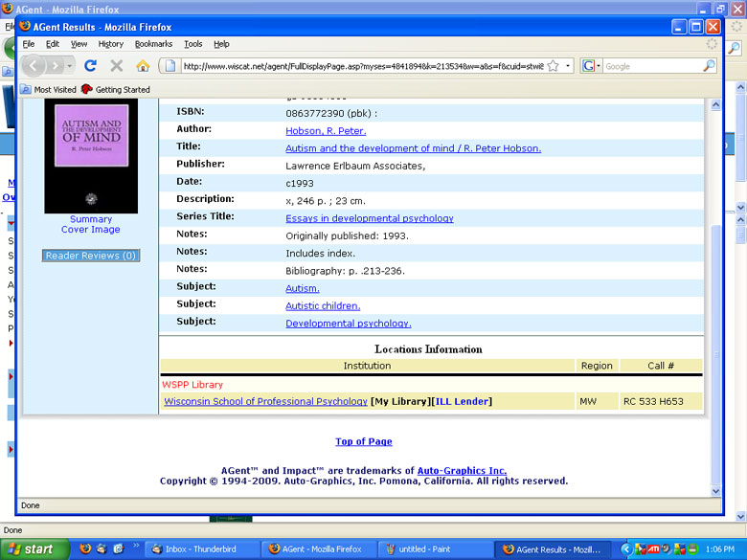The image size is (747, 560).
Task: Click the Forward navigation arrow button
Action: pos(56,66)
